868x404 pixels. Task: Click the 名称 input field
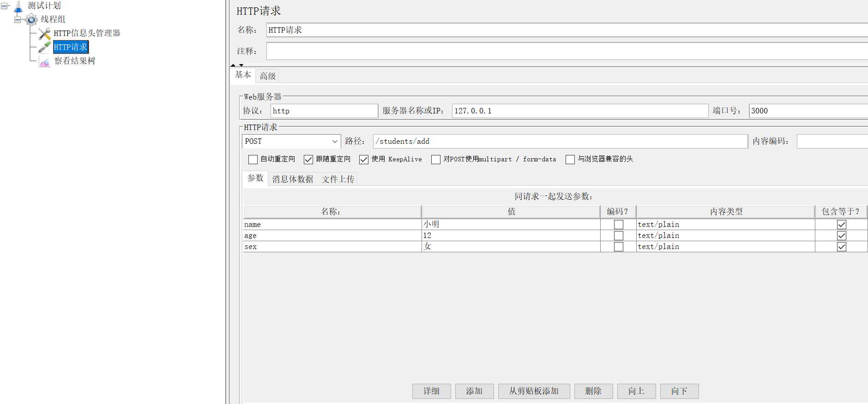tap(567, 30)
